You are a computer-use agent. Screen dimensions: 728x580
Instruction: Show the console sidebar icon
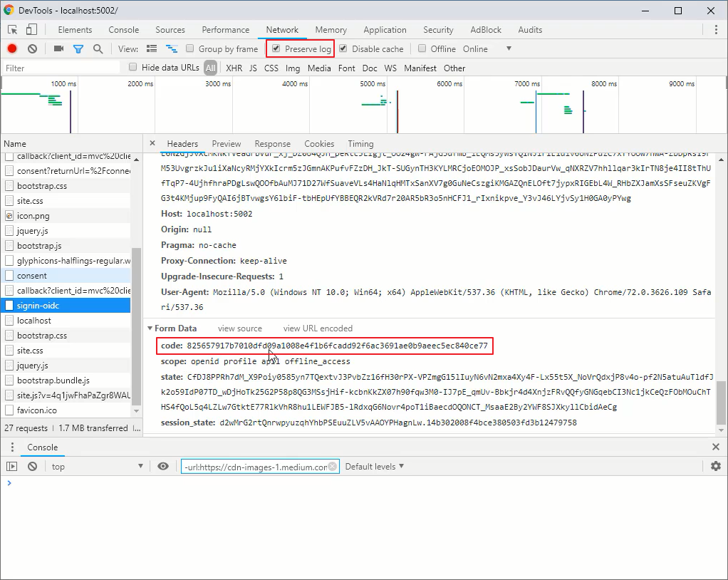pos(12,466)
